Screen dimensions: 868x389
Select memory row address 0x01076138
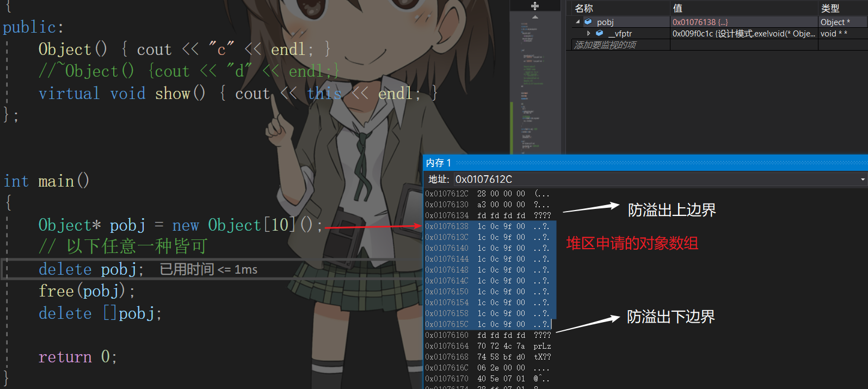447,226
